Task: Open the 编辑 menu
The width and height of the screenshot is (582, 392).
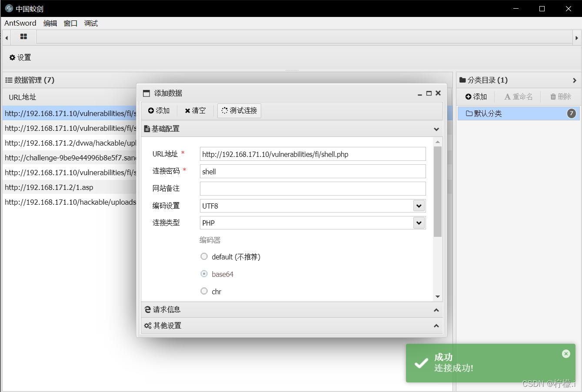Action: [x=50, y=23]
